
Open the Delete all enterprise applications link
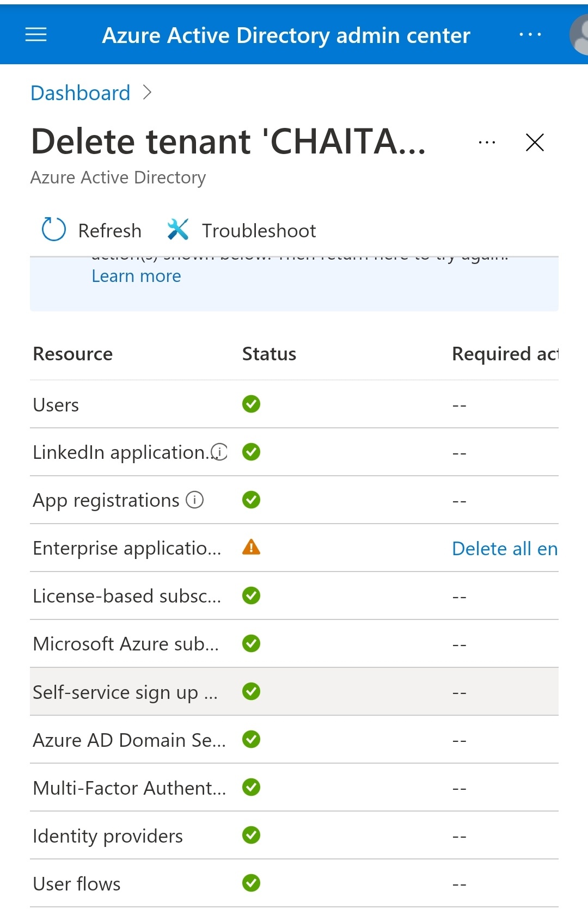tap(505, 549)
